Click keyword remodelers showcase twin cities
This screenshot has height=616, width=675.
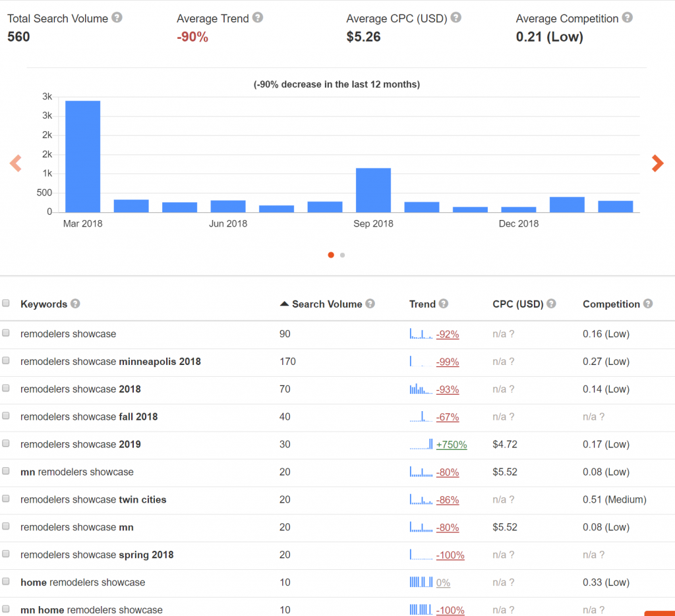[x=94, y=499]
